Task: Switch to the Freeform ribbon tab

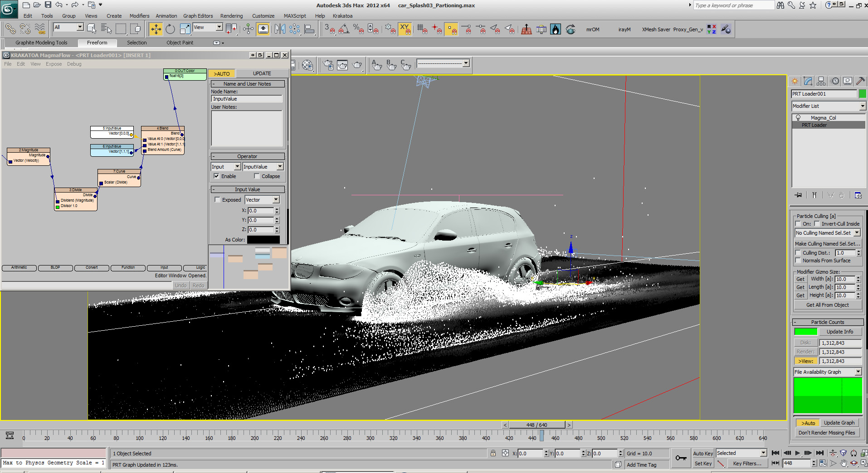Action: point(97,43)
